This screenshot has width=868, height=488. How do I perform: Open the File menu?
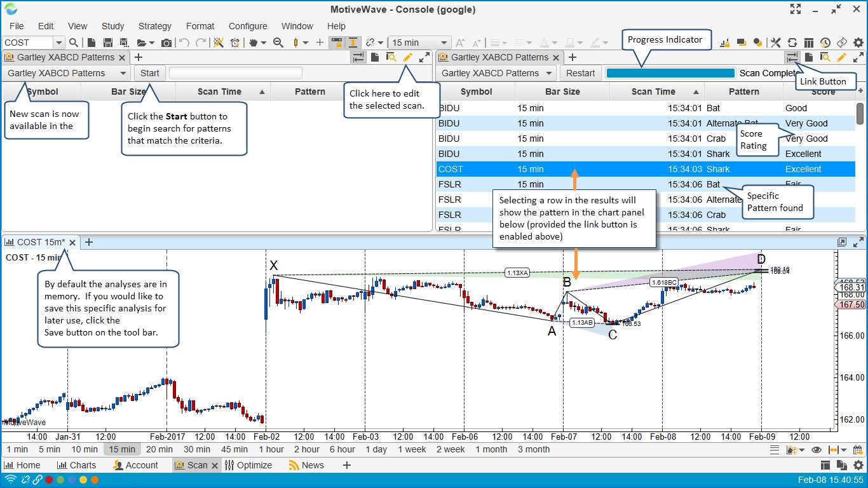tap(17, 26)
